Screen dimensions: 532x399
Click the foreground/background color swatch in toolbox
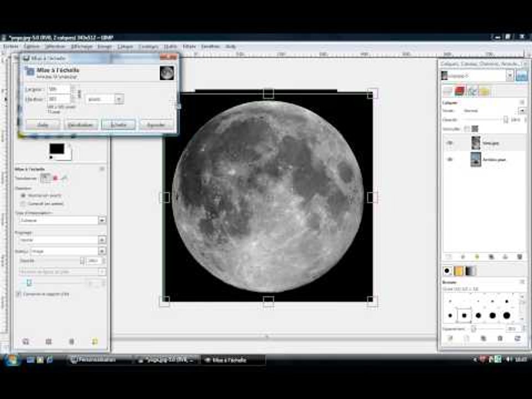(x=60, y=151)
